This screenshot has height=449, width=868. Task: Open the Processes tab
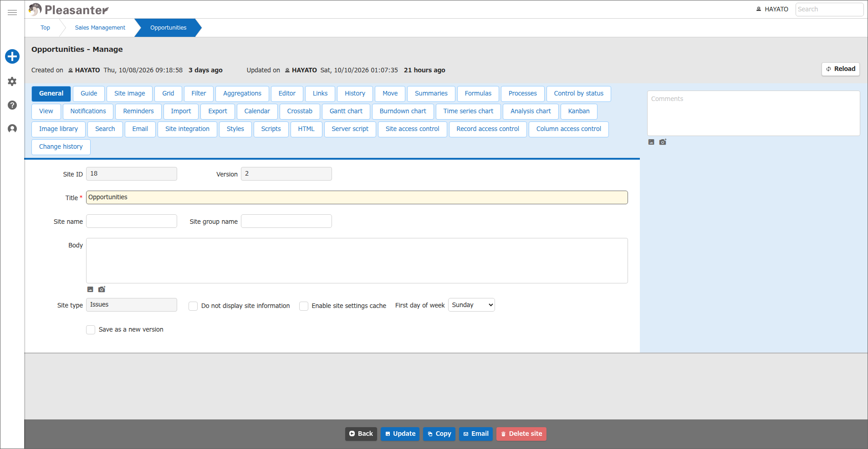[523, 94]
